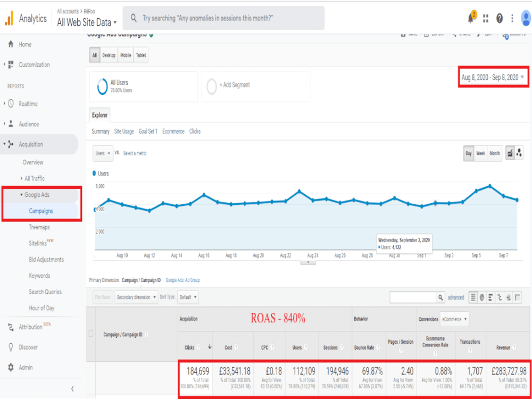Collapse the sidebar using the left chevron
Screen dimensions: 532x399
point(72,389)
